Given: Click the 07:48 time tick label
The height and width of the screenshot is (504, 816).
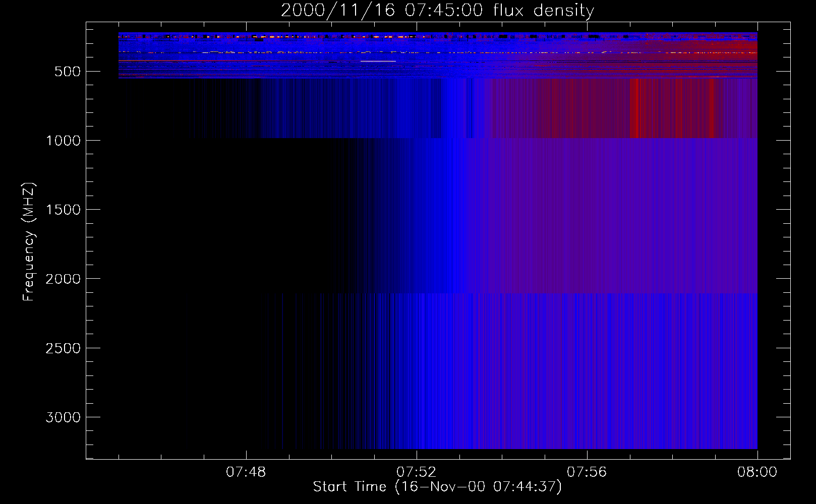Looking at the screenshot, I should point(246,472).
